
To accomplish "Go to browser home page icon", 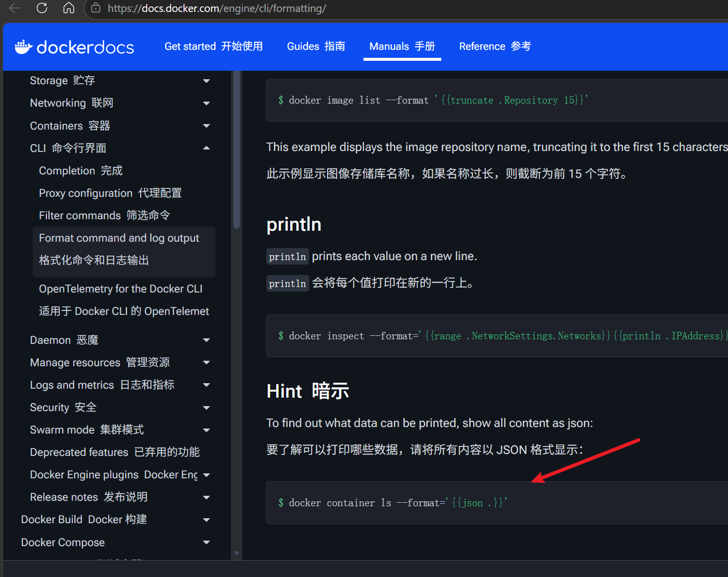I will (x=69, y=8).
